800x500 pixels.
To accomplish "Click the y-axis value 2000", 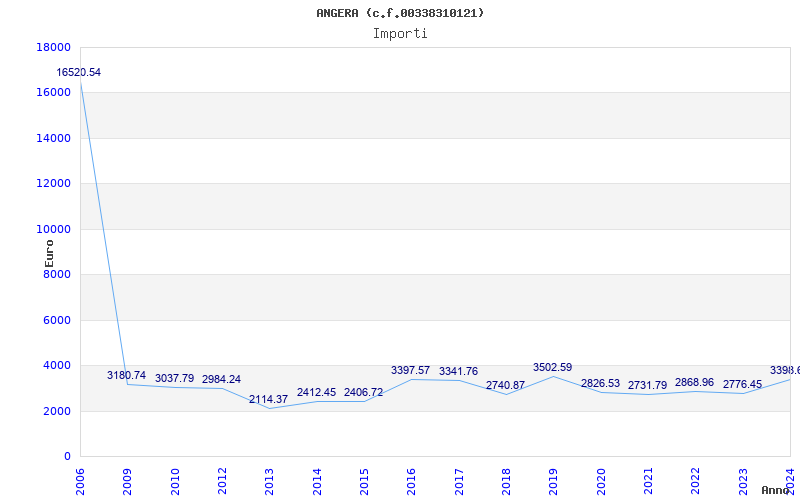I will 57,411.
